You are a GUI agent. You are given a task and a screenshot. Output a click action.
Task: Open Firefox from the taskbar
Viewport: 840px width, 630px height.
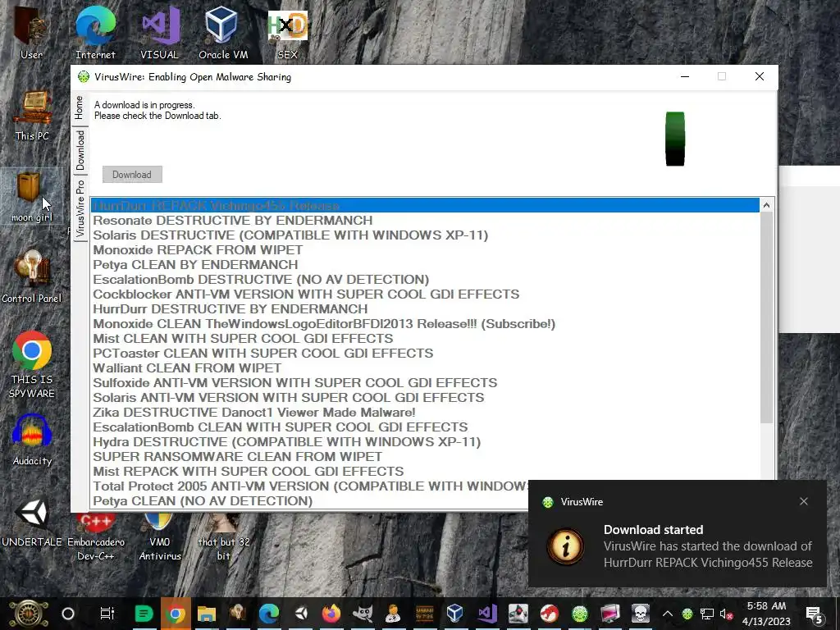coord(331,614)
